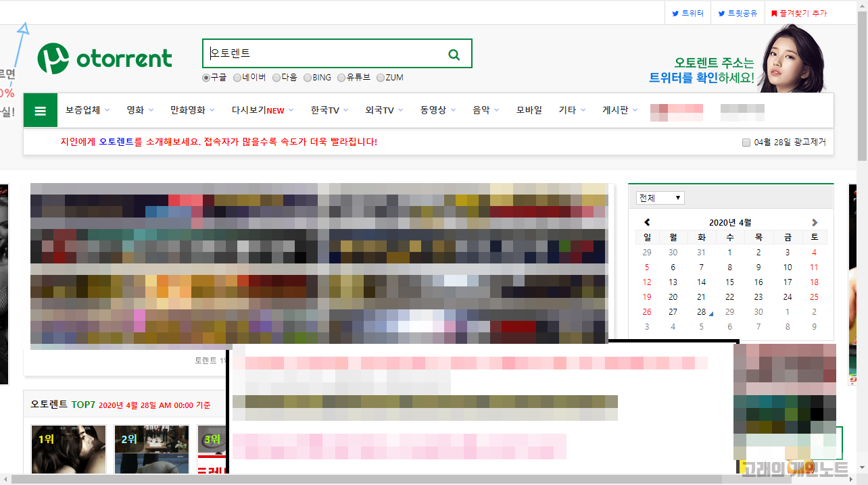The width and height of the screenshot is (868, 485).
Task: Open the green hamburger menu
Action: tap(41, 111)
